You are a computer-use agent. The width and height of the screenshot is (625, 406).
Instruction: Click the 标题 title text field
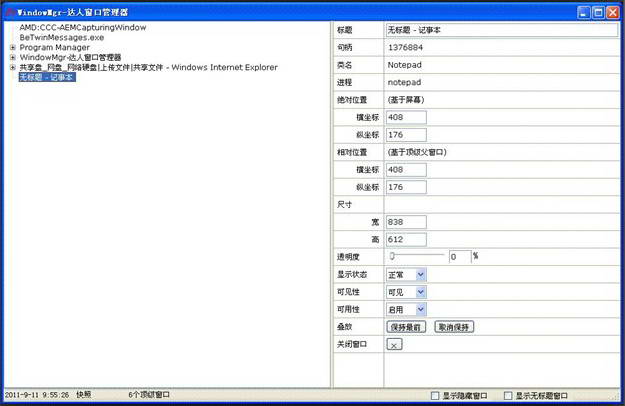coord(502,30)
